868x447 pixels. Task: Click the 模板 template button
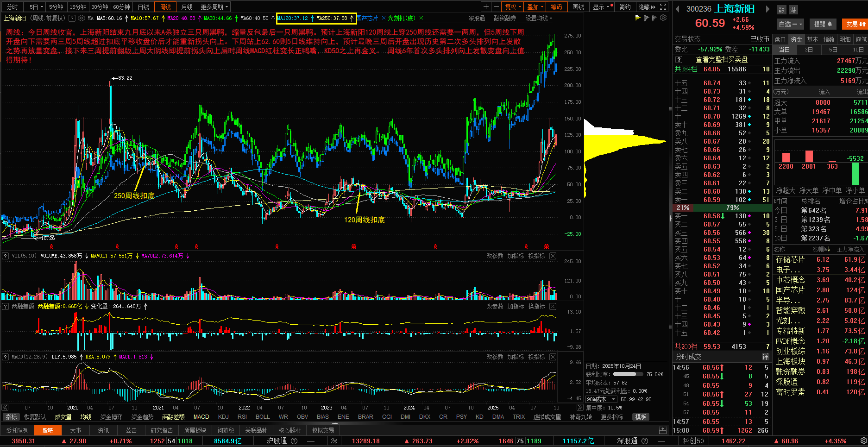click(641, 417)
